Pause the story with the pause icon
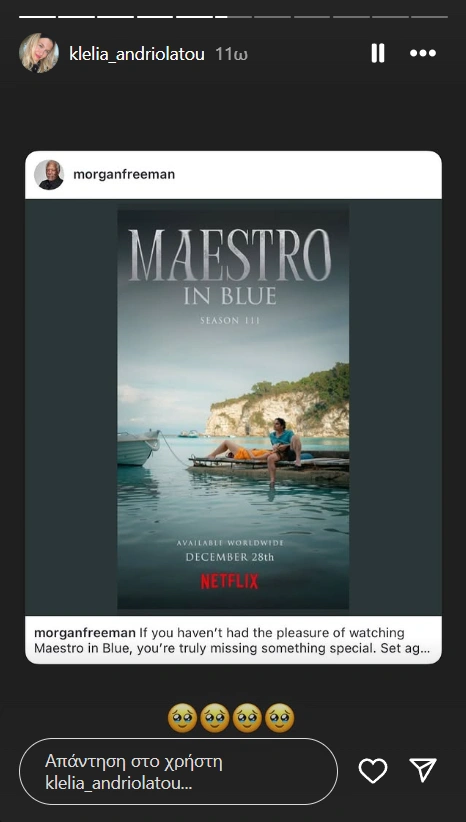This screenshot has height=822, width=466. 378,53
